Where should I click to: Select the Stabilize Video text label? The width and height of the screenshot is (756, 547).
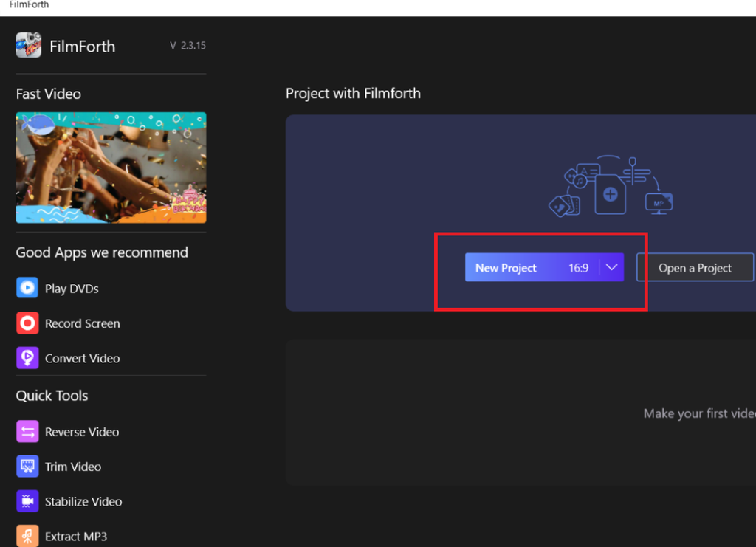point(83,501)
